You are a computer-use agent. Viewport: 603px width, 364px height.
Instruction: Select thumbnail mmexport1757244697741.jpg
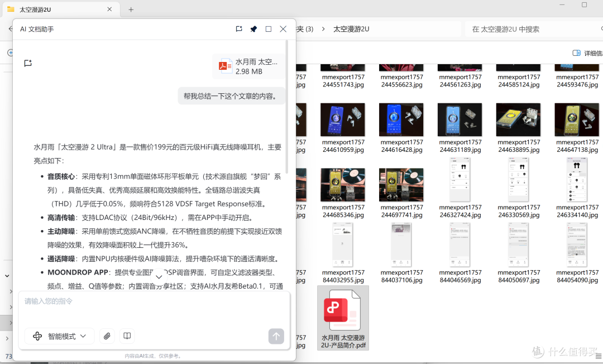(x=401, y=185)
